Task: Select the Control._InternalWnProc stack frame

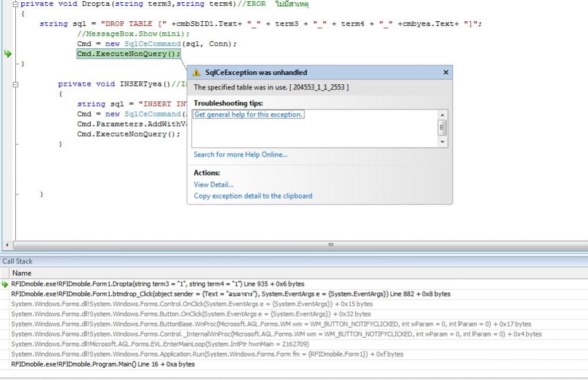Action: tap(277, 334)
